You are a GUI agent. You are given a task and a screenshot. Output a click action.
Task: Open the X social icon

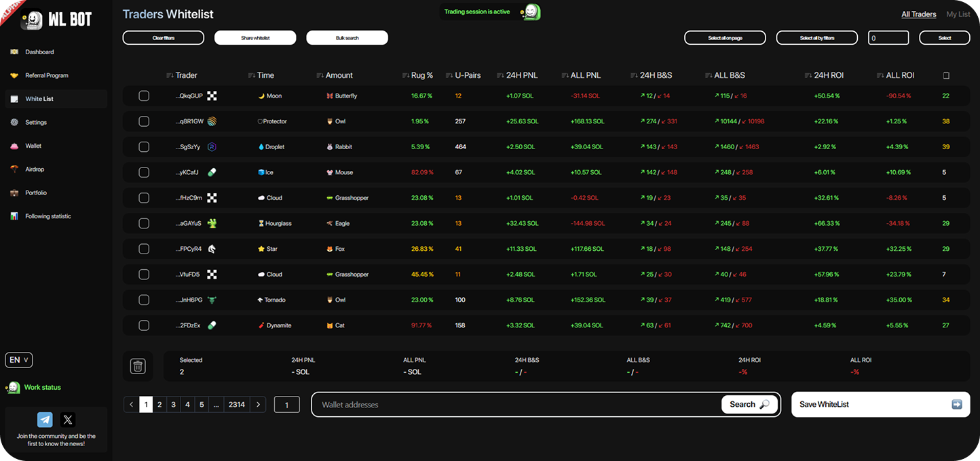pos(67,420)
